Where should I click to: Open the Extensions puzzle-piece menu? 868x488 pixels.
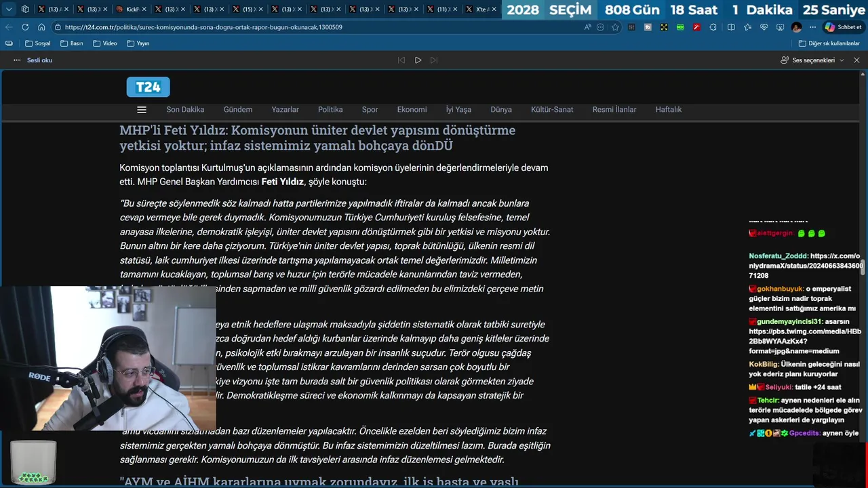[x=713, y=27]
